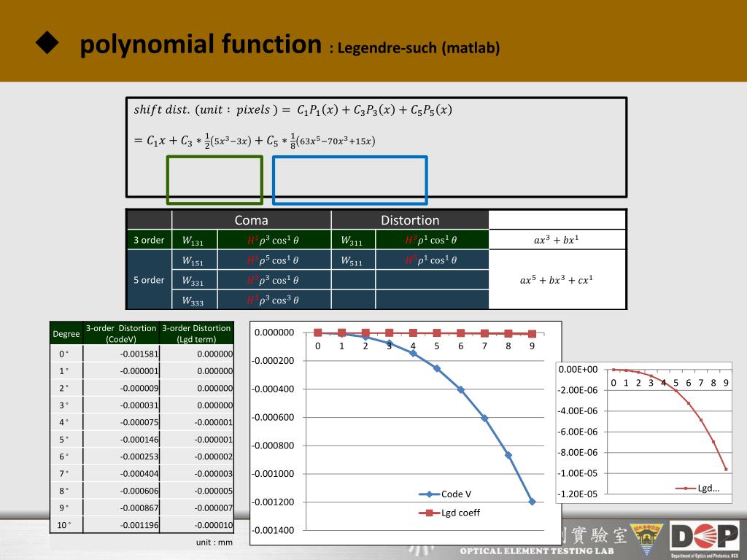Select the 'polynomial function' slide title
Image resolution: width=747 pixels, height=560 pixels.
click(201, 44)
